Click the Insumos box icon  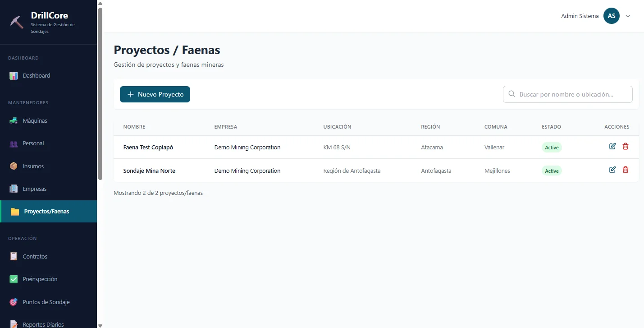[x=14, y=166]
